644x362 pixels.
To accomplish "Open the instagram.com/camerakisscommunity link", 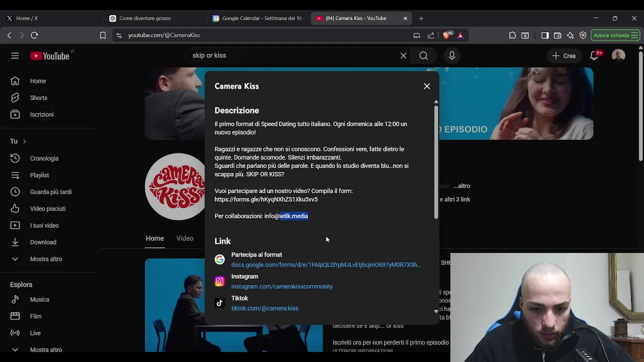I will tap(282, 287).
